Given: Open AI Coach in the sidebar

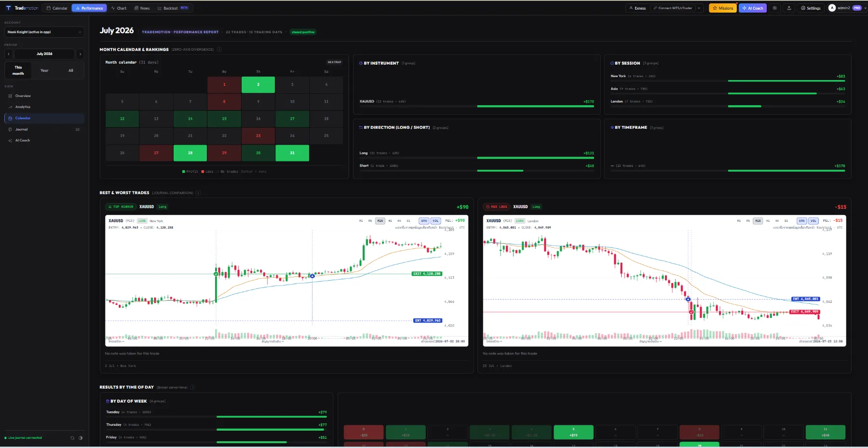Looking at the screenshot, I should (x=44, y=140).
